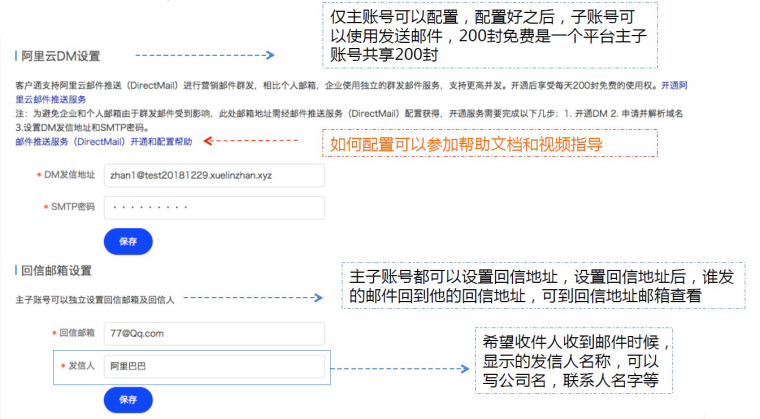Click the 发信人 input field
This screenshot has height=419, width=760.
coord(214,366)
